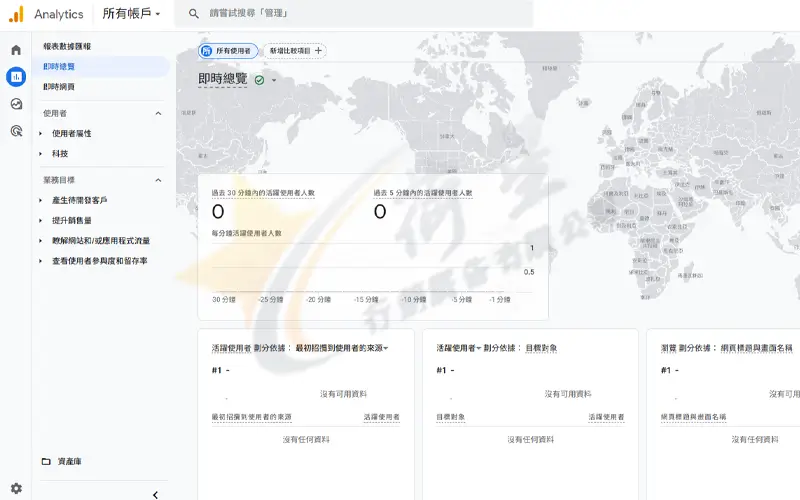Open the 資產庫 library

pyautogui.click(x=69, y=461)
